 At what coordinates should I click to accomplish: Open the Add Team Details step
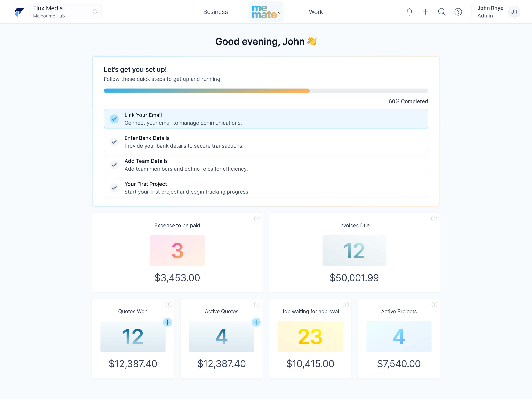(x=266, y=165)
